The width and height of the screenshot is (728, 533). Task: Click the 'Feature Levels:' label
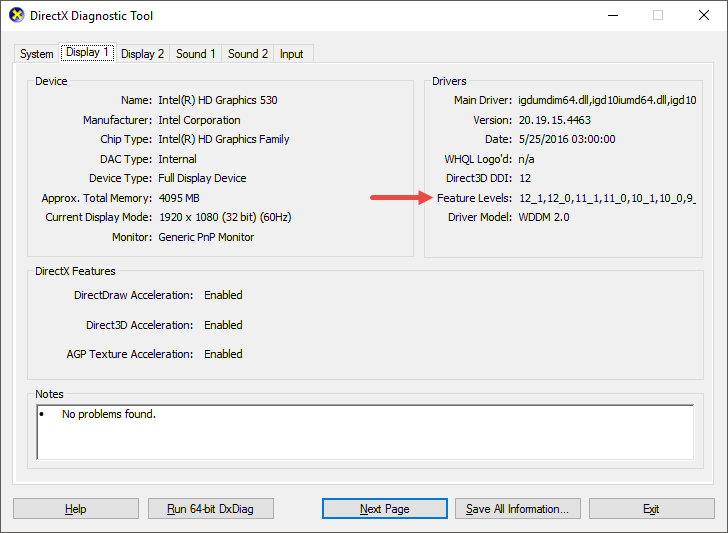click(x=474, y=198)
